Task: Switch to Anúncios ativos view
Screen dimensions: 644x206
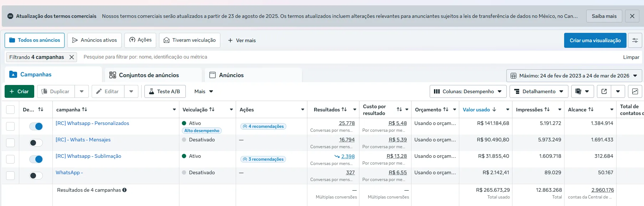Action: coord(94,40)
